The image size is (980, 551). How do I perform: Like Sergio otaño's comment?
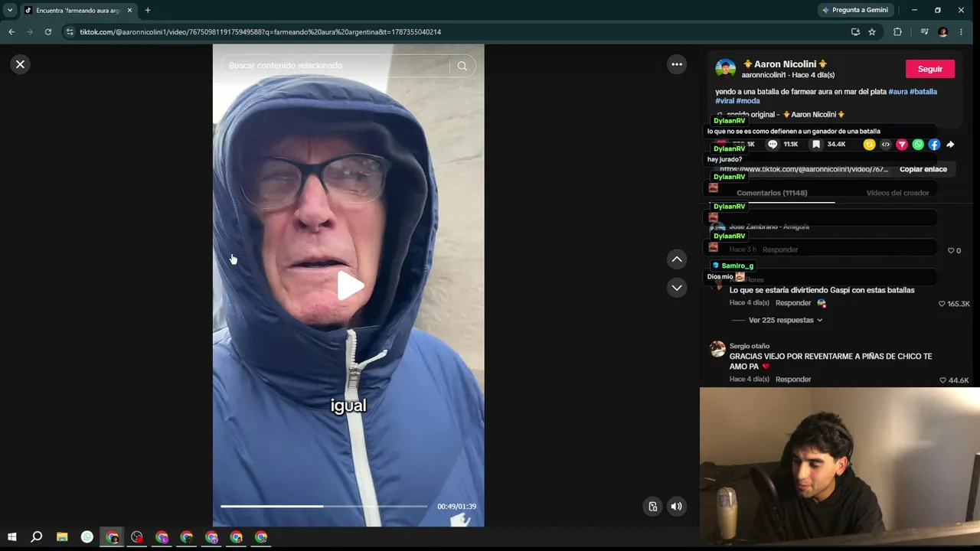[x=942, y=380]
